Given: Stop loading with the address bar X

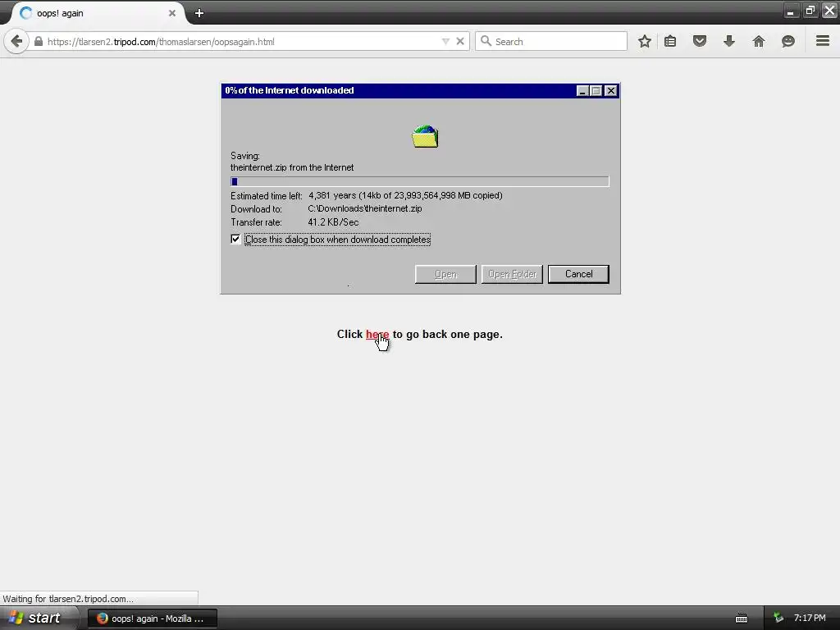Looking at the screenshot, I should [460, 41].
